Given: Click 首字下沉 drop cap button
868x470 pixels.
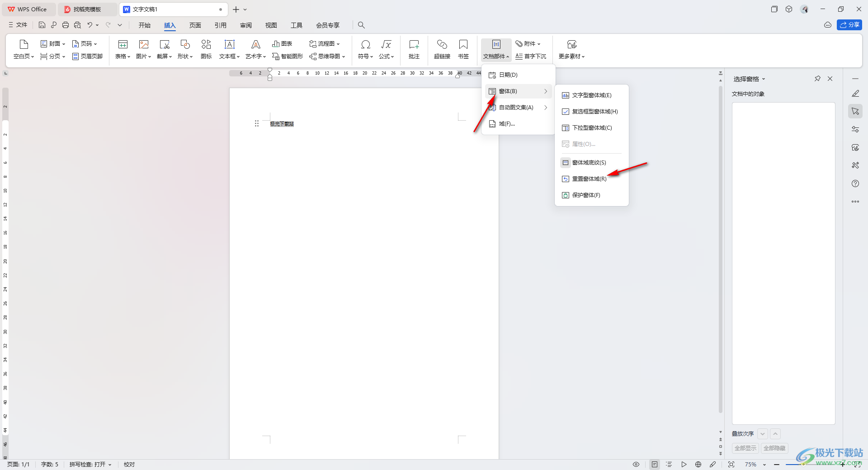Looking at the screenshot, I should (531, 56).
